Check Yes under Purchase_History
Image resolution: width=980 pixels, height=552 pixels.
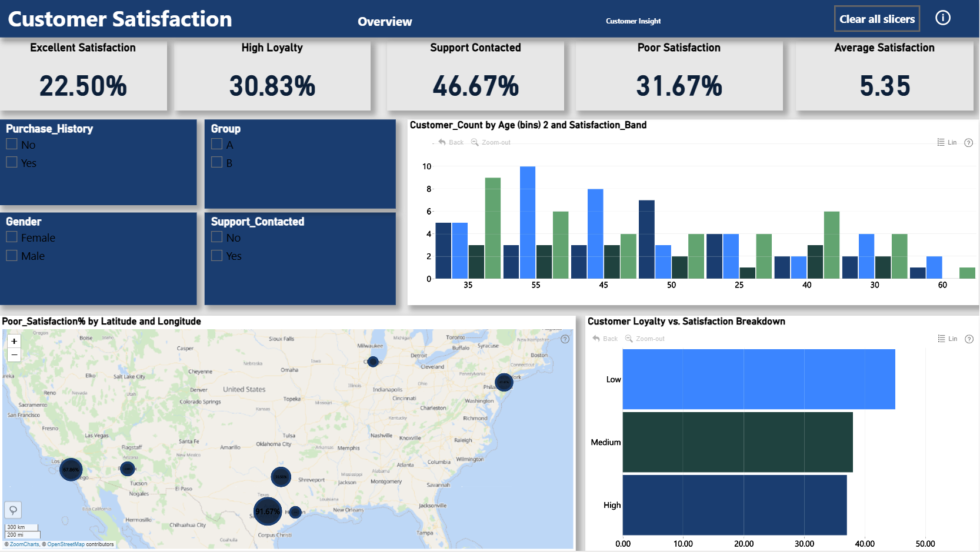[12, 162]
